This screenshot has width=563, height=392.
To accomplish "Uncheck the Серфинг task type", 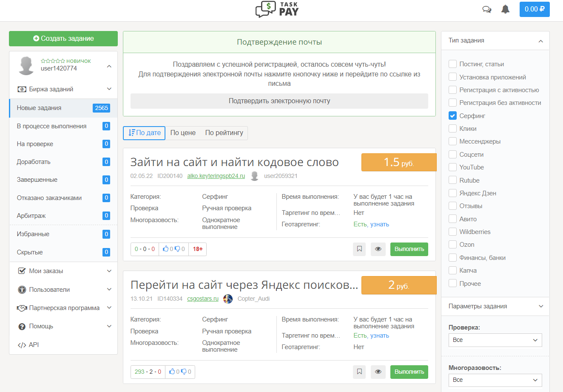I will pos(453,116).
